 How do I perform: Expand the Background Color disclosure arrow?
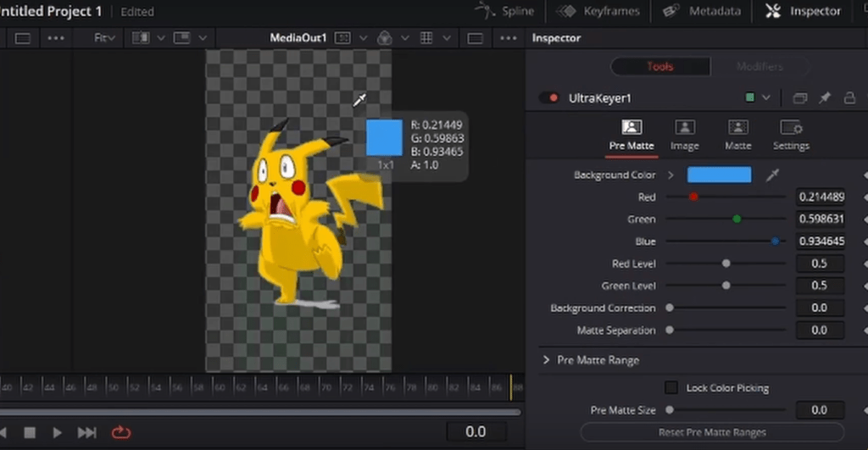click(x=671, y=175)
